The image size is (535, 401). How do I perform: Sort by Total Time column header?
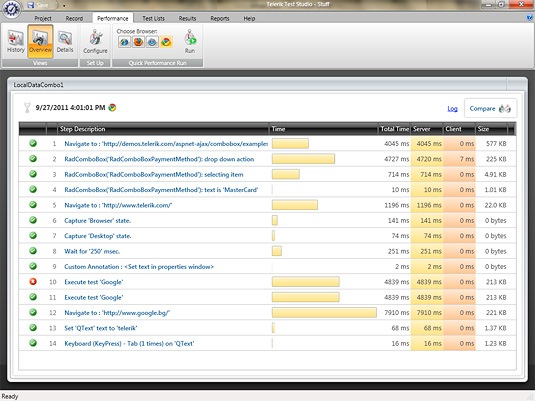(x=394, y=129)
